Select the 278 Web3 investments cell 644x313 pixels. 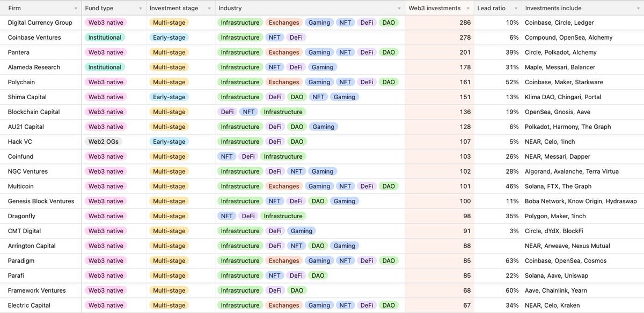[x=440, y=38]
